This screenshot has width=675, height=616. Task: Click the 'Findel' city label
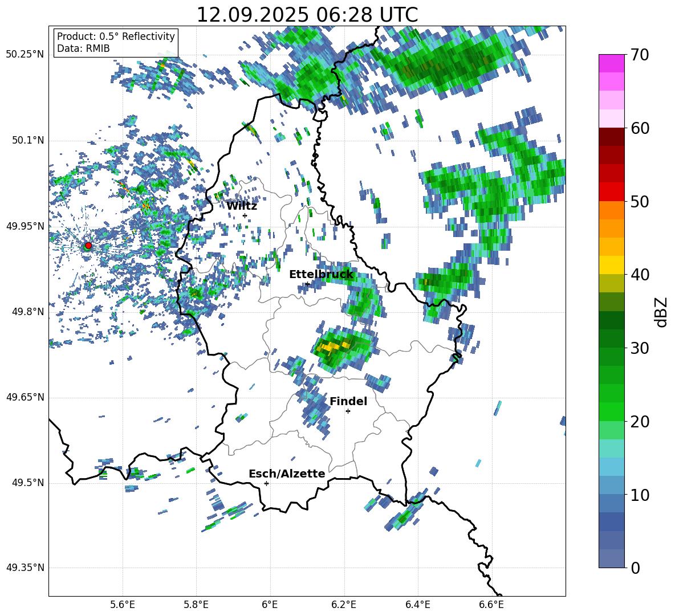click(x=348, y=401)
